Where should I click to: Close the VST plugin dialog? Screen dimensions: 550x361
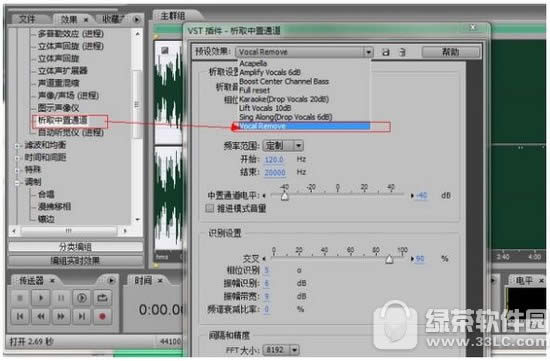473,27
